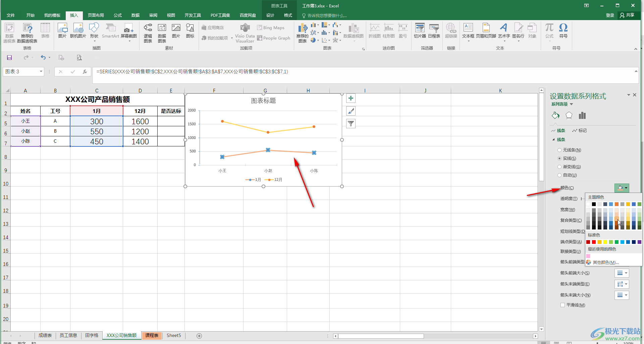Close the format data series pane
Screen dimensions: 644x344
pos(635,95)
